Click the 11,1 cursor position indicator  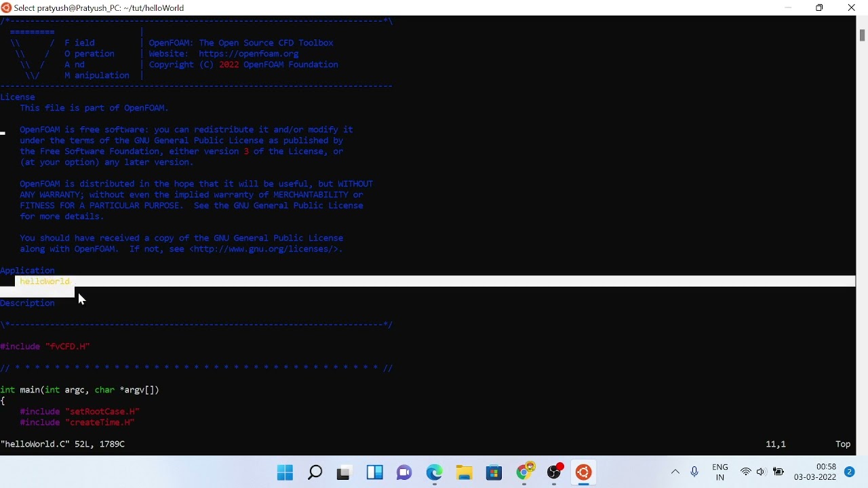tap(776, 444)
